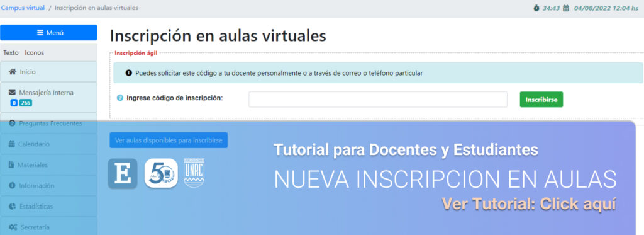
Task: Click the 266 messages badge
Action: click(x=25, y=103)
